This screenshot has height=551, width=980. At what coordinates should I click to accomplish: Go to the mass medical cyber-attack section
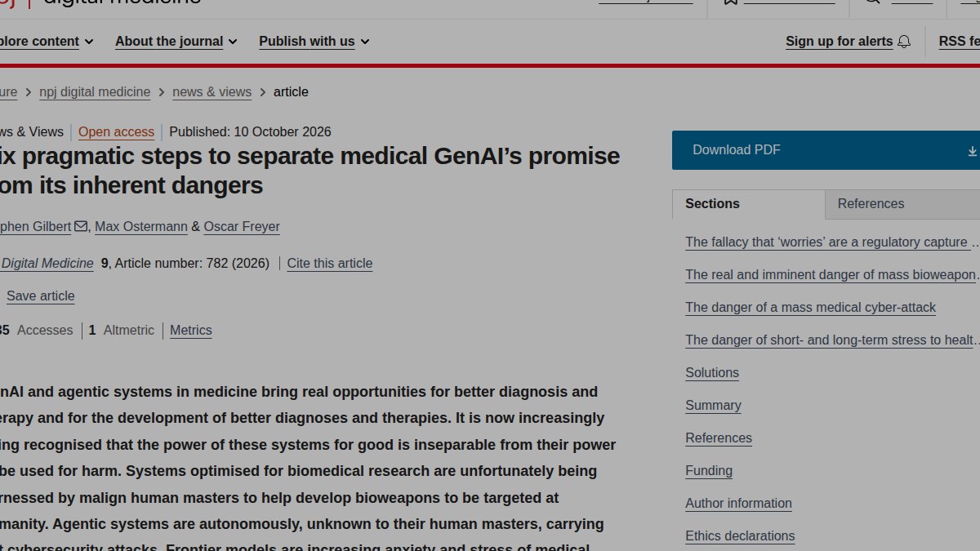coord(810,308)
